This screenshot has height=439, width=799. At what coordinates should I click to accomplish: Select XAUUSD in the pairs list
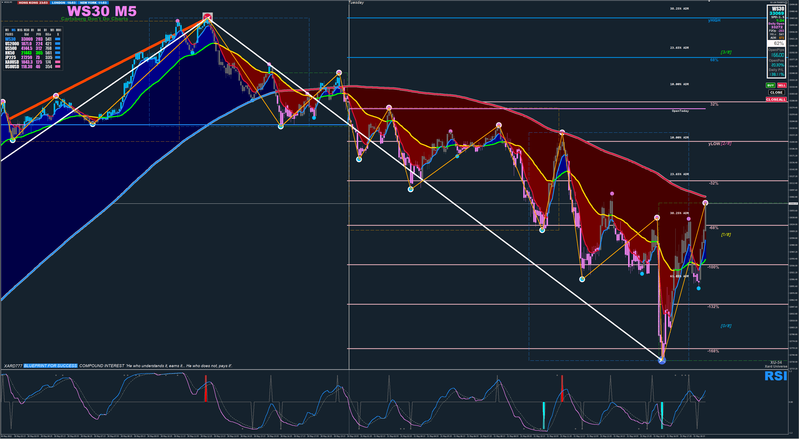[x=12, y=62]
